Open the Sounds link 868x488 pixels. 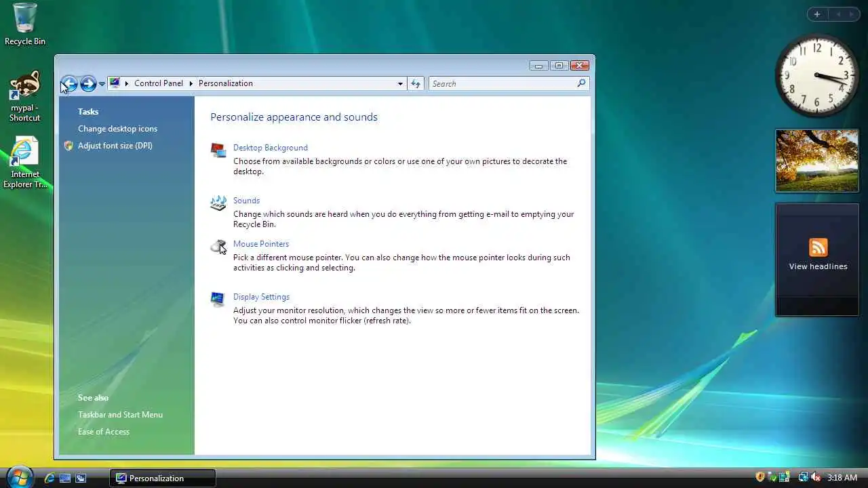(246, 201)
